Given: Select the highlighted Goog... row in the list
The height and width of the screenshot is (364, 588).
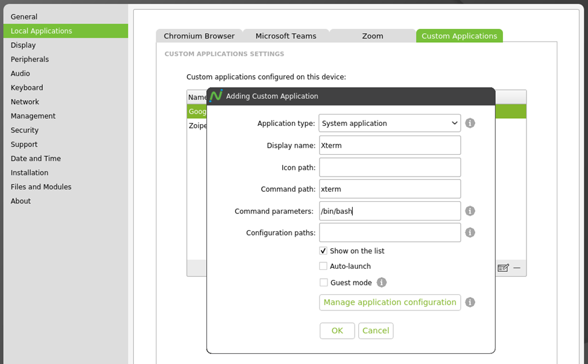Looking at the screenshot, I should 197,111.
